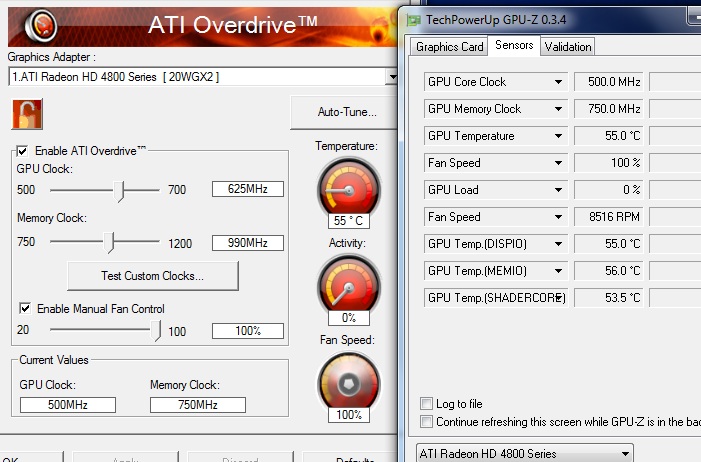Click the current 750MHz Memory Clock value

(x=198, y=405)
